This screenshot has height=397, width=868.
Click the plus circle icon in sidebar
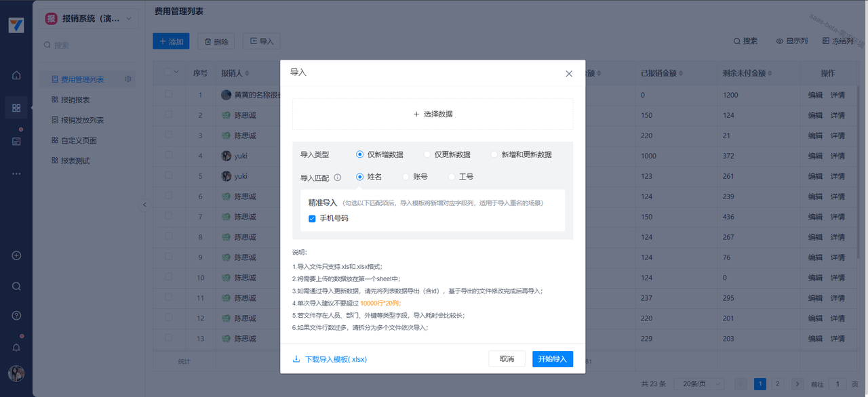[x=16, y=255]
